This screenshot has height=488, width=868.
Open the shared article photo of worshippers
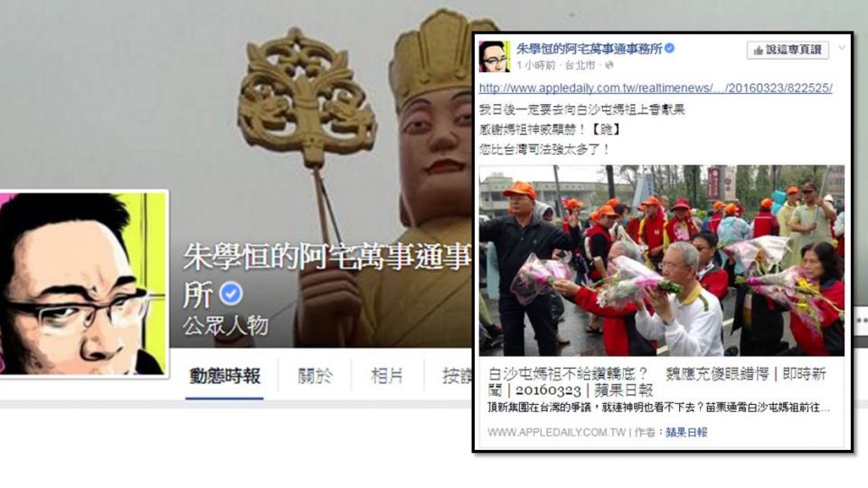click(x=662, y=260)
